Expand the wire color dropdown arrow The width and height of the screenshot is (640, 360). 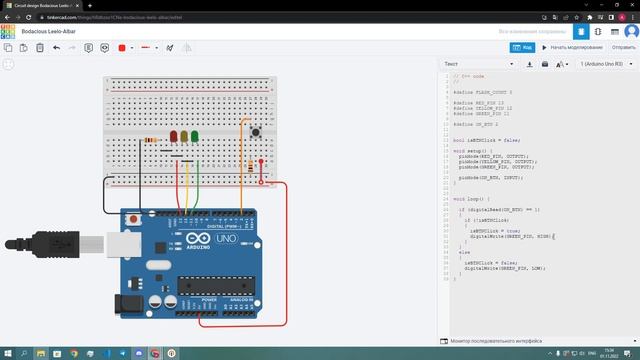point(132,48)
